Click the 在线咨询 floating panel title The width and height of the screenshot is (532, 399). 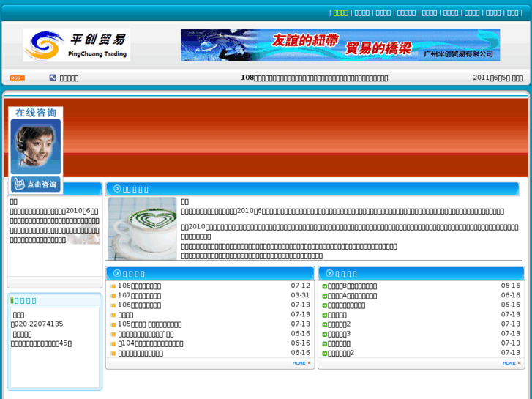coord(36,113)
